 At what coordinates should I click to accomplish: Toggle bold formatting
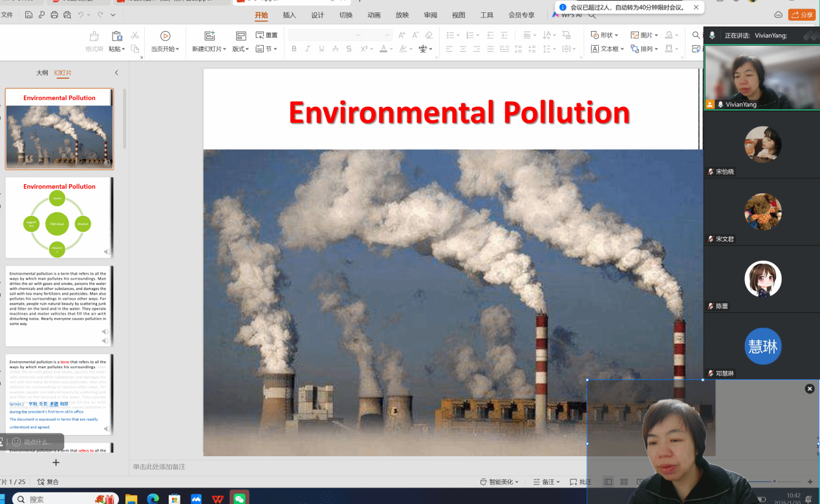294,48
